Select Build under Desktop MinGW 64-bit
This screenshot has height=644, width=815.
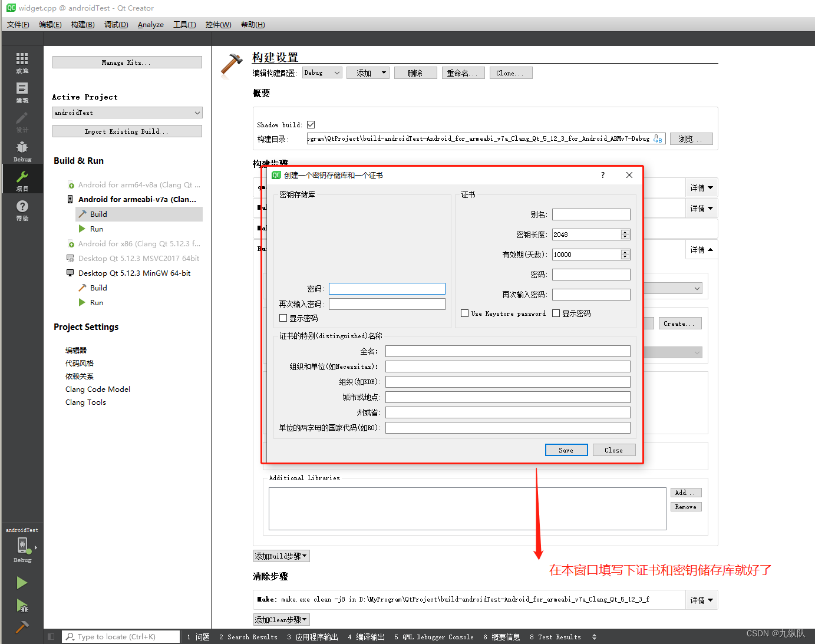pyautogui.click(x=98, y=288)
